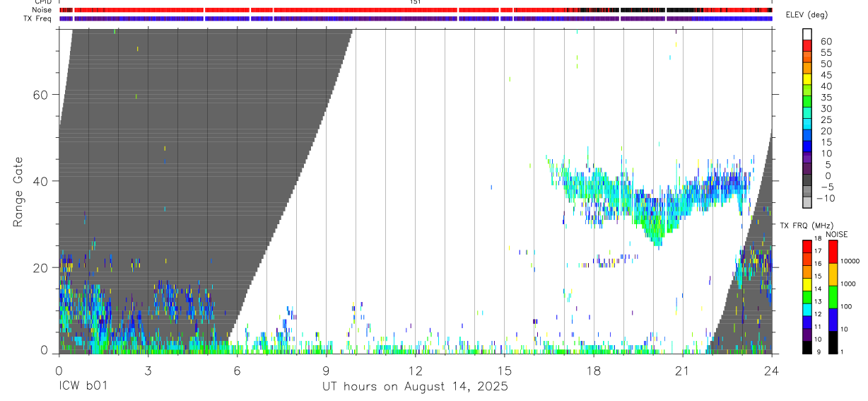
Task: Click UT hours axis tick label 9
Action: pyautogui.click(x=326, y=371)
